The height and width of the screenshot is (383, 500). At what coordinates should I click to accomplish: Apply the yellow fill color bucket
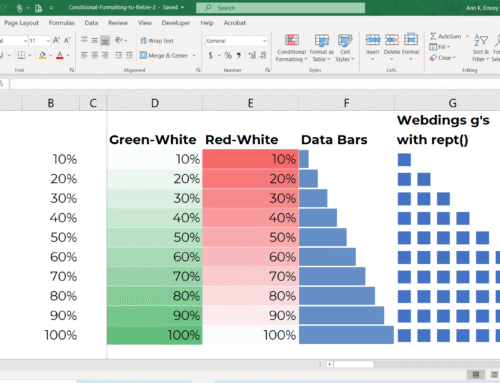coord(42,55)
